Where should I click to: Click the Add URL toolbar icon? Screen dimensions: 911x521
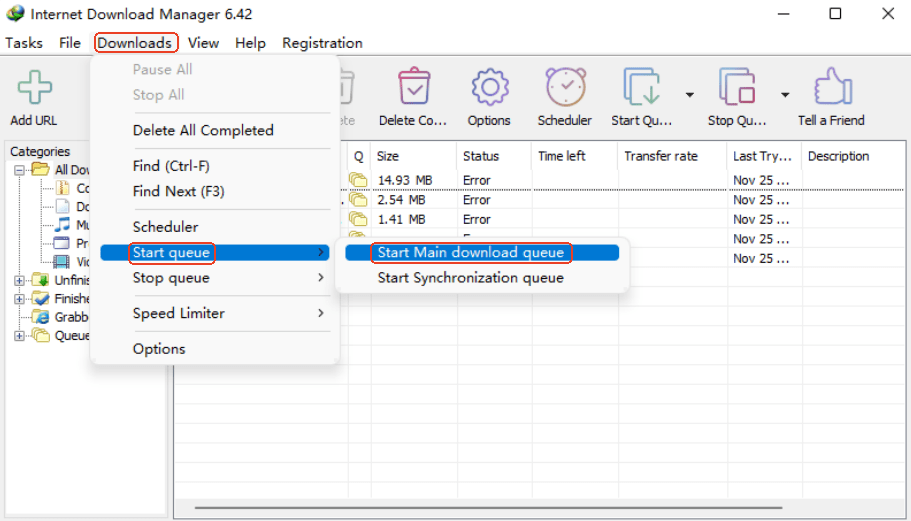click(x=34, y=88)
